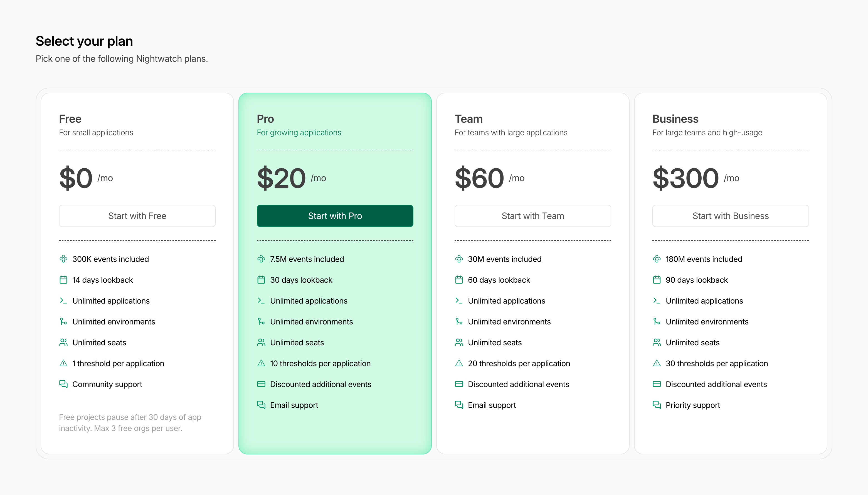Click card icon in Pro Discounted additional events
The width and height of the screenshot is (868, 495).
pyautogui.click(x=261, y=384)
